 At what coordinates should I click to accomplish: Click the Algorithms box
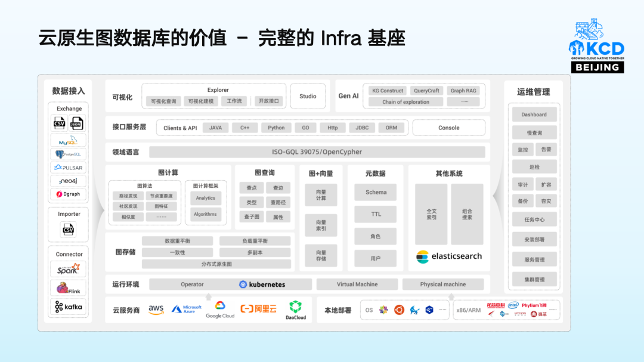click(205, 214)
